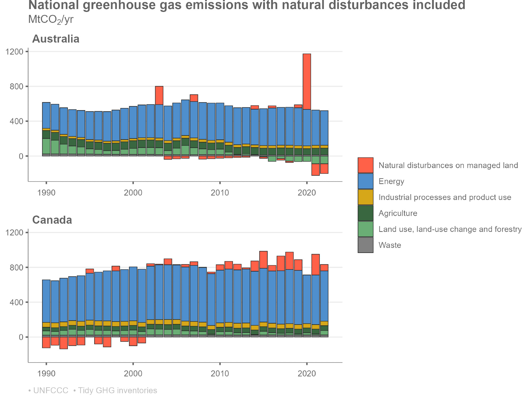Image resolution: width=532 pixels, height=399 pixels.
Task: Click Canada's 2015 red natural disturbances bar
Action: pos(263,260)
